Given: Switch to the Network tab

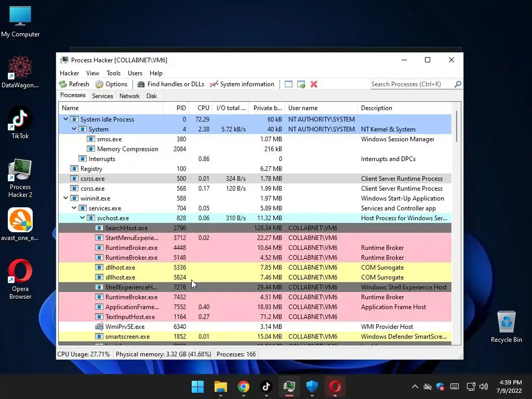Looking at the screenshot, I should (x=129, y=96).
